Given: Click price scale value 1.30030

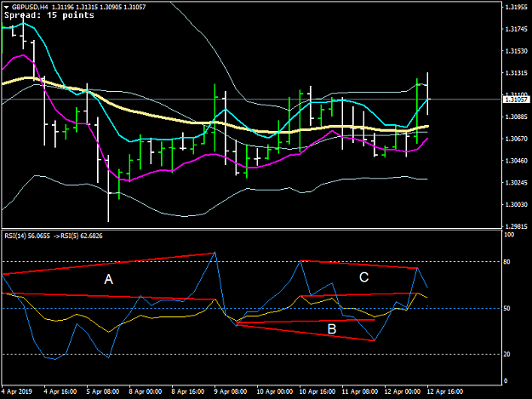Looking at the screenshot, I should point(516,204).
